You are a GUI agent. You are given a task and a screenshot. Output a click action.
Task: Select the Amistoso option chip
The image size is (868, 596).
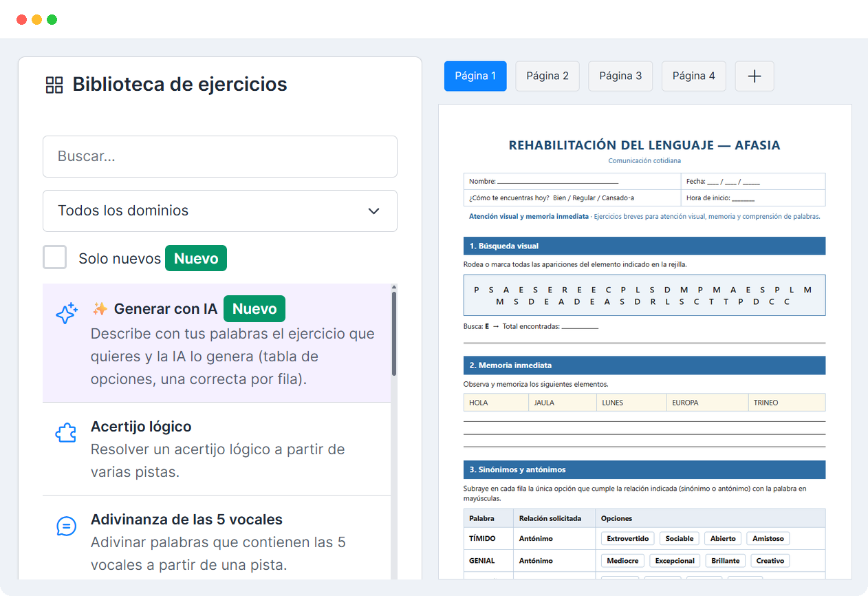click(x=768, y=538)
